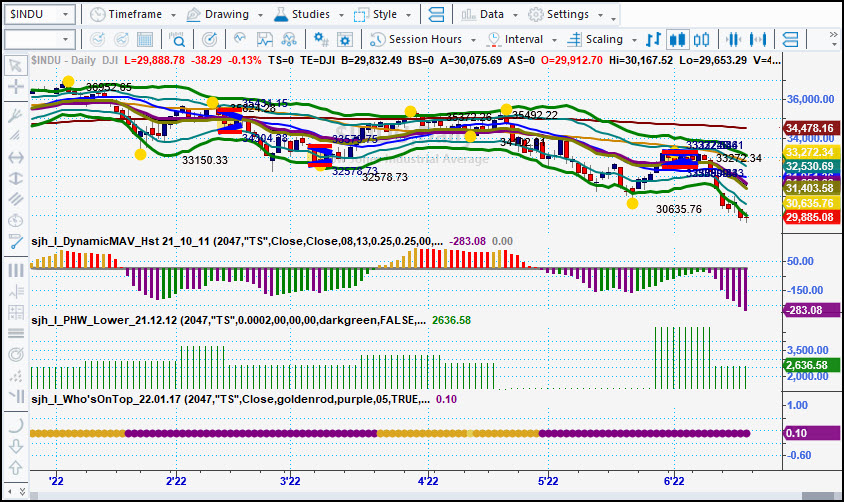
Task: Click the compress bars spacing icon
Action: [733, 39]
